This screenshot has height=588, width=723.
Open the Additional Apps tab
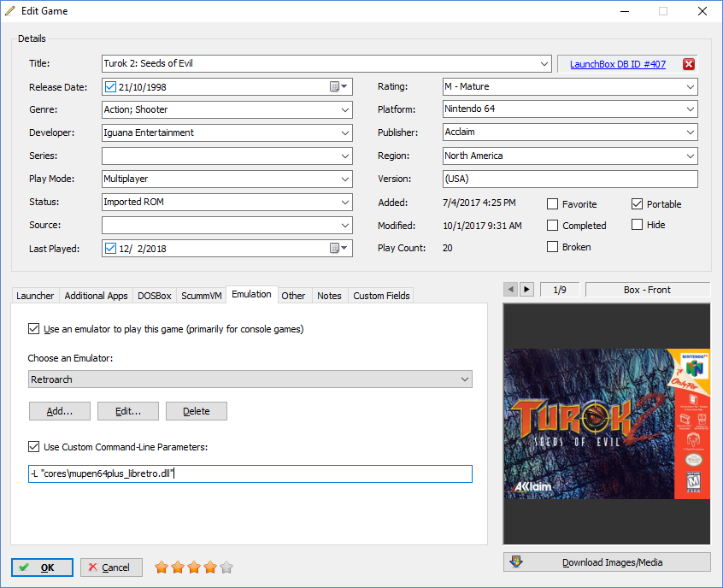click(96, 296)
